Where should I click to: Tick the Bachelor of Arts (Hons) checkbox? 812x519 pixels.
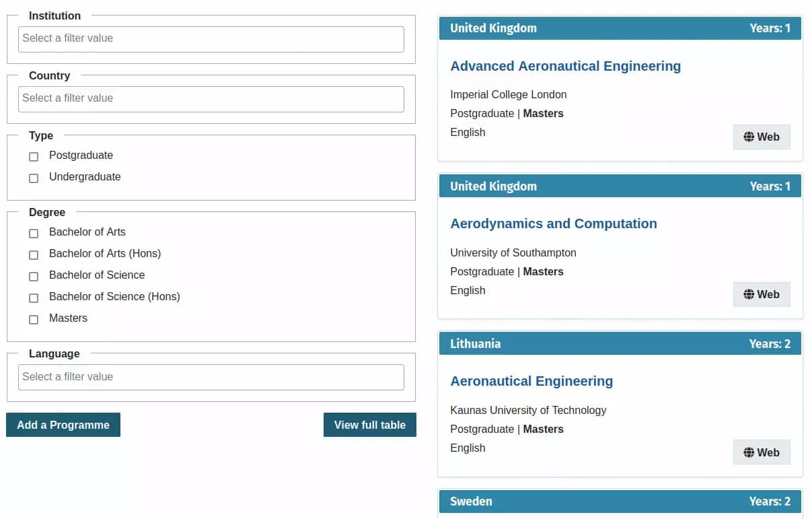(34, 254)
